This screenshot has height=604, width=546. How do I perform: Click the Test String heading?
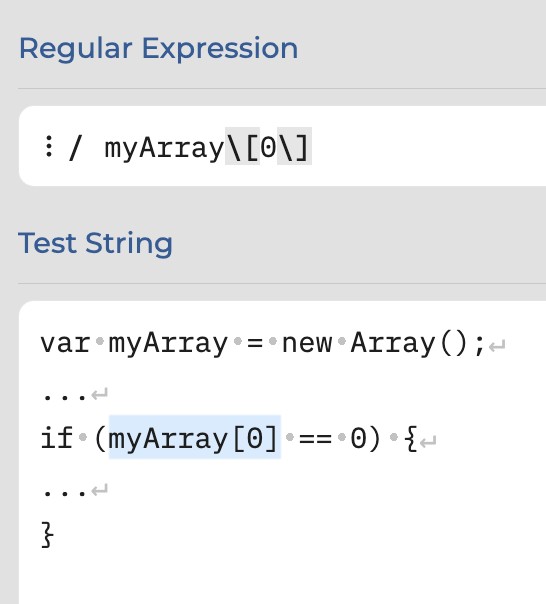click(95, 243)
